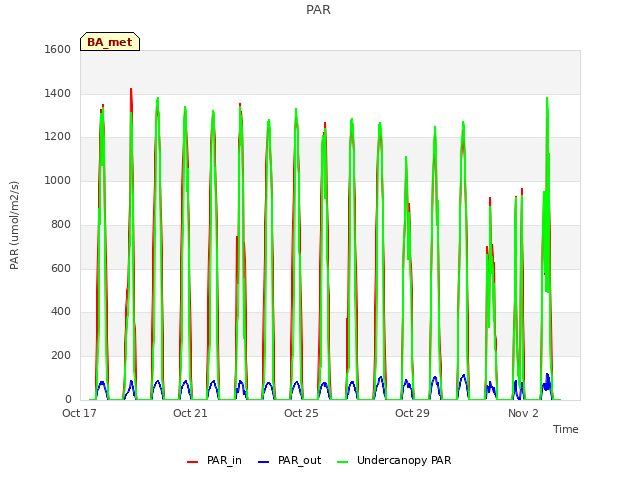Click the Oct 21 x-axis tick label

[190, 413]
